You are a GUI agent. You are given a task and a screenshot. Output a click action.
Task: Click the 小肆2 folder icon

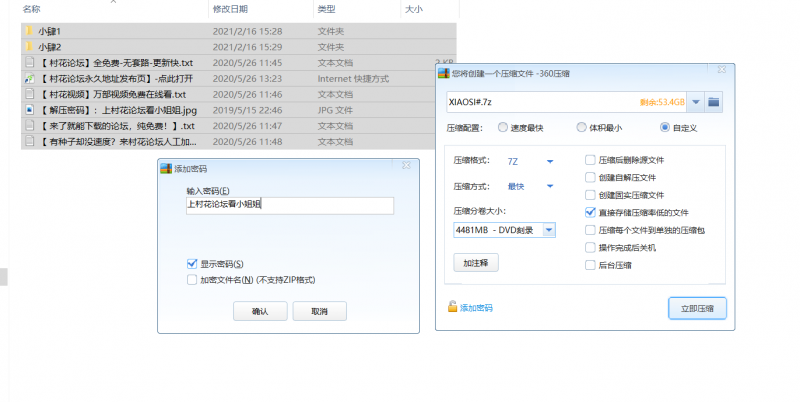click(28, 47)
